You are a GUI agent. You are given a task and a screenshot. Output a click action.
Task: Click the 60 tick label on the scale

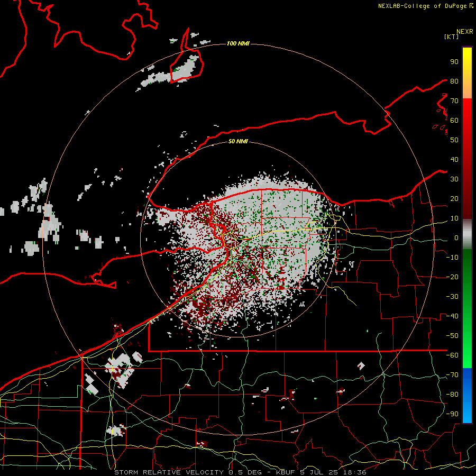pyautogui.click(x=454, y=120)
